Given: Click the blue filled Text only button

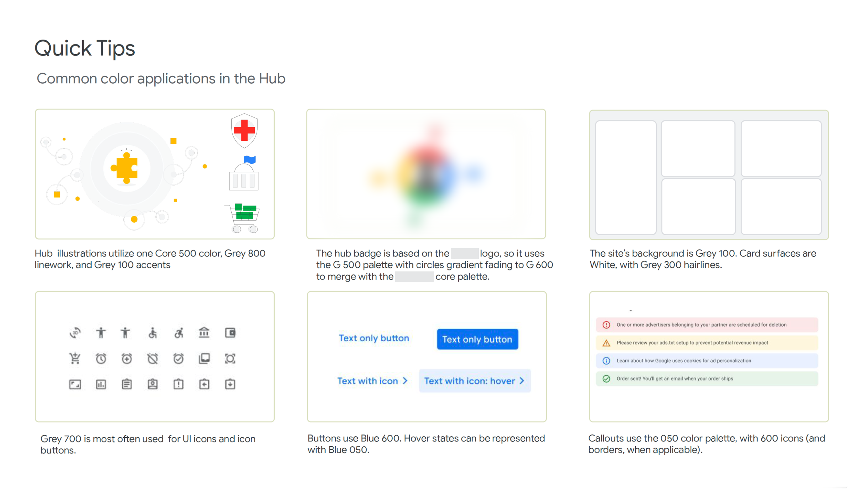Looking at the screenshot, I should pos(477,339).
